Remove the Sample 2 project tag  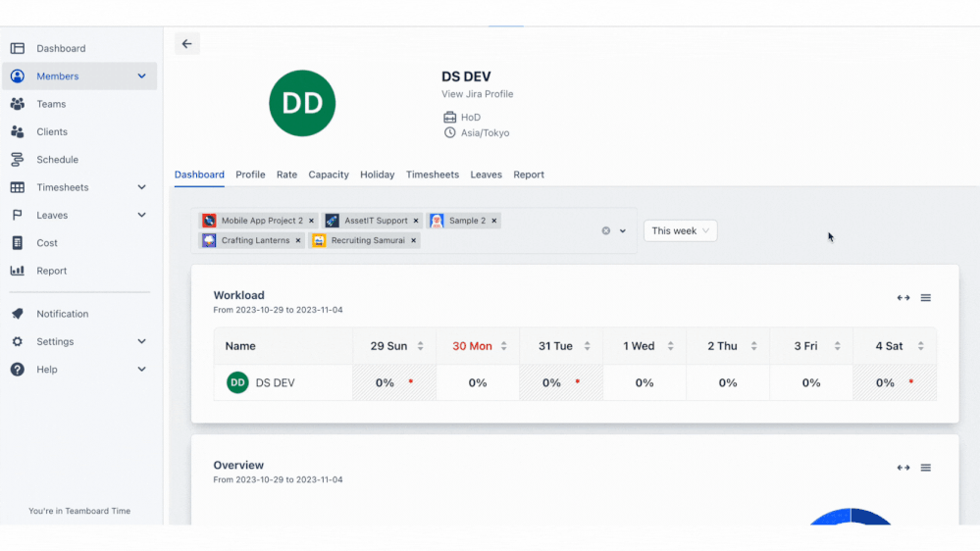(x=493, y=221)
